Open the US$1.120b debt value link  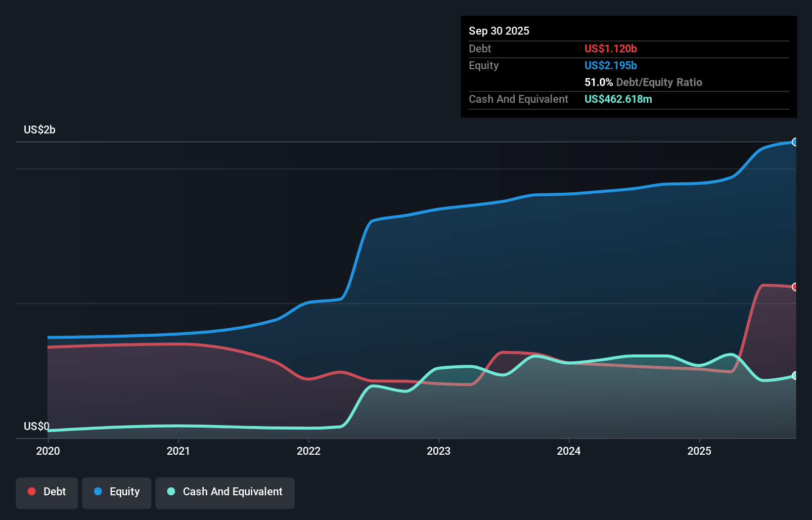point(611,49)
